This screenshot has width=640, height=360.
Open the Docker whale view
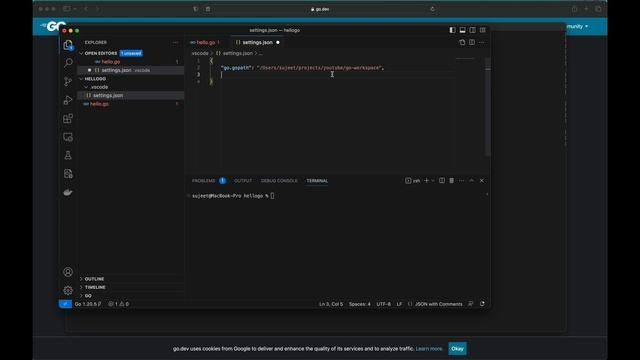tap(68, 192)
